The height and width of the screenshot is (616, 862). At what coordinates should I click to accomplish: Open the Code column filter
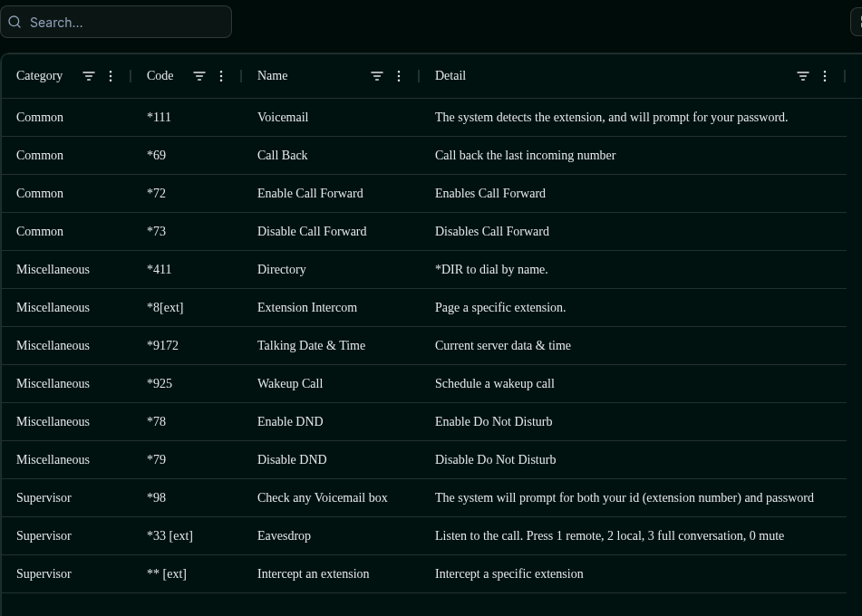pyautogui.click(x=199, y=76)
